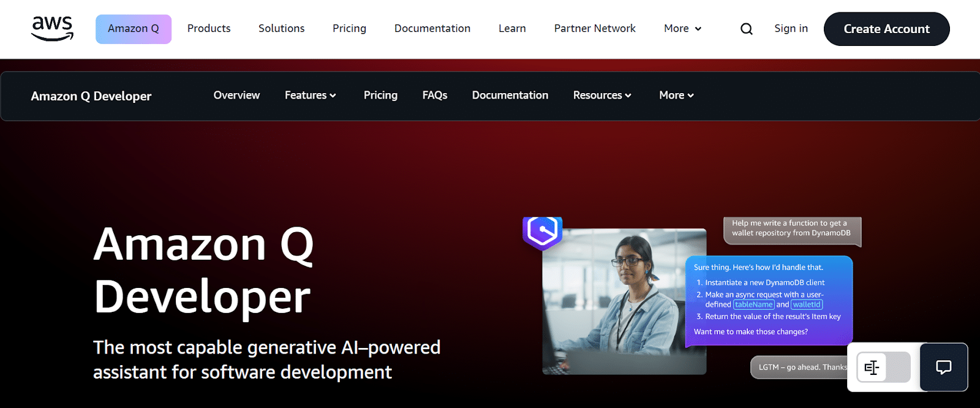Click the developer photo thumbnail
Screen dimensions: 980x408
(624, 301)
